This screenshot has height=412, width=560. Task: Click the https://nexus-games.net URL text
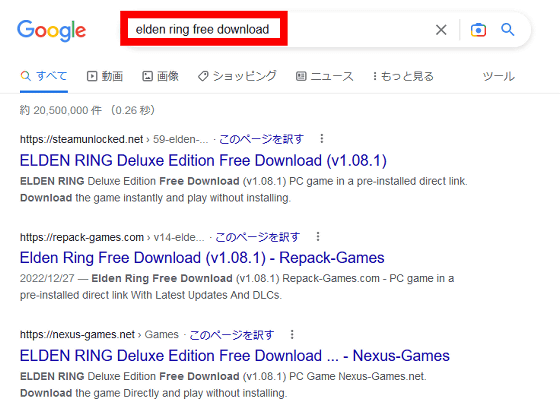(x=78, y=335)
